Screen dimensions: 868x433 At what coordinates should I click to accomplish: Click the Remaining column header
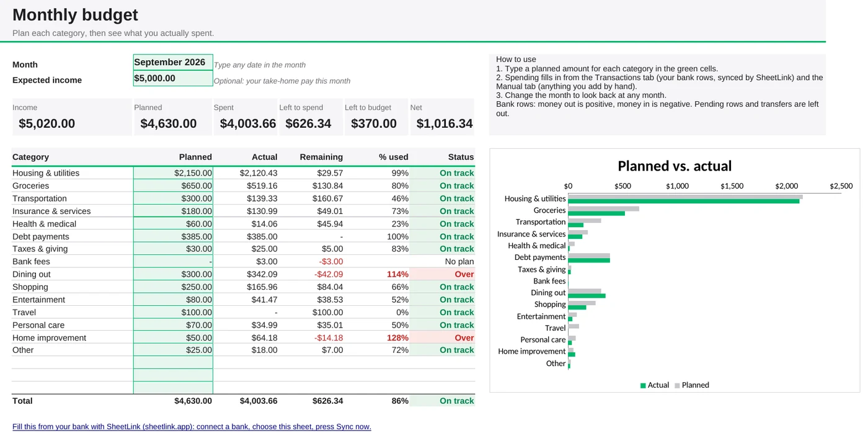coord(321,157)
